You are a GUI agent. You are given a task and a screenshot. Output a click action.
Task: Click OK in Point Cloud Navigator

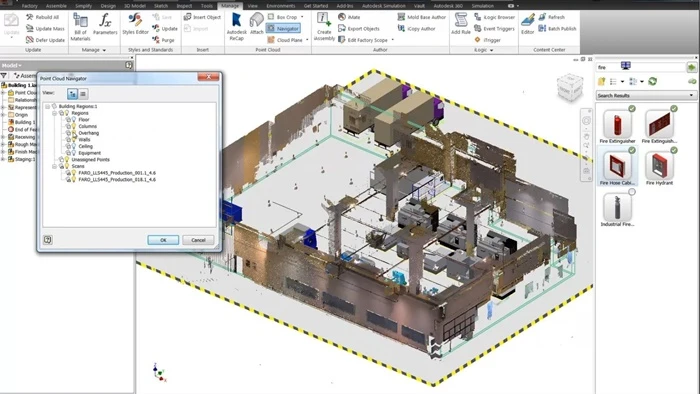pos(163,240)
